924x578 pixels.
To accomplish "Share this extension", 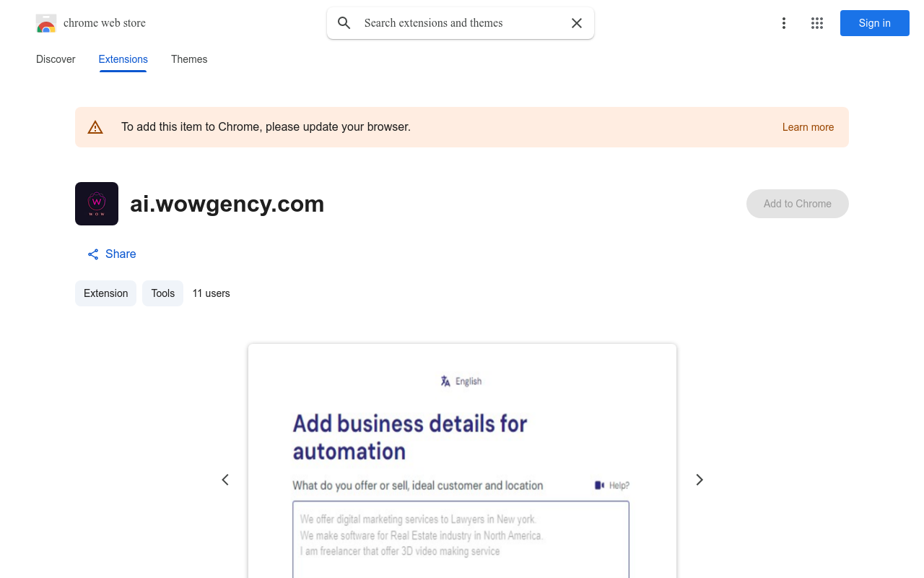I will click(x=111, y=254).
